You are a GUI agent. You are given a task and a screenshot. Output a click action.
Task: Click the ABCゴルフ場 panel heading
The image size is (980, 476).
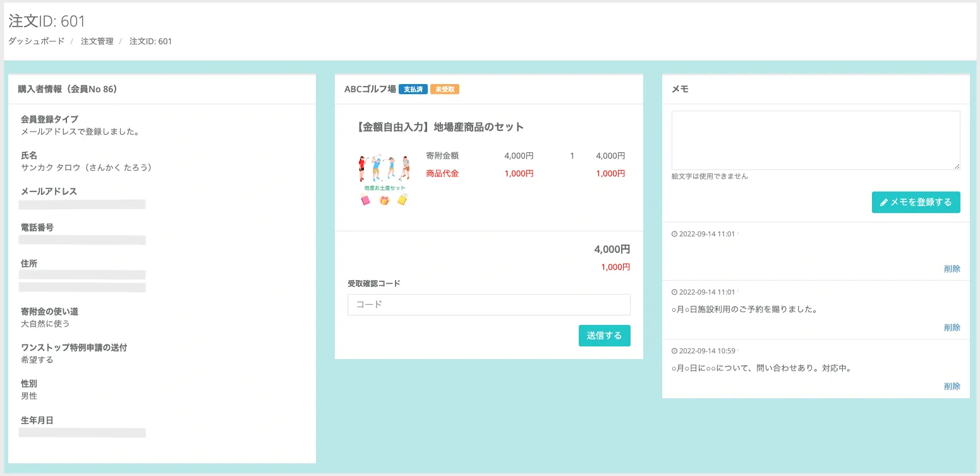(x=369, y=89)
